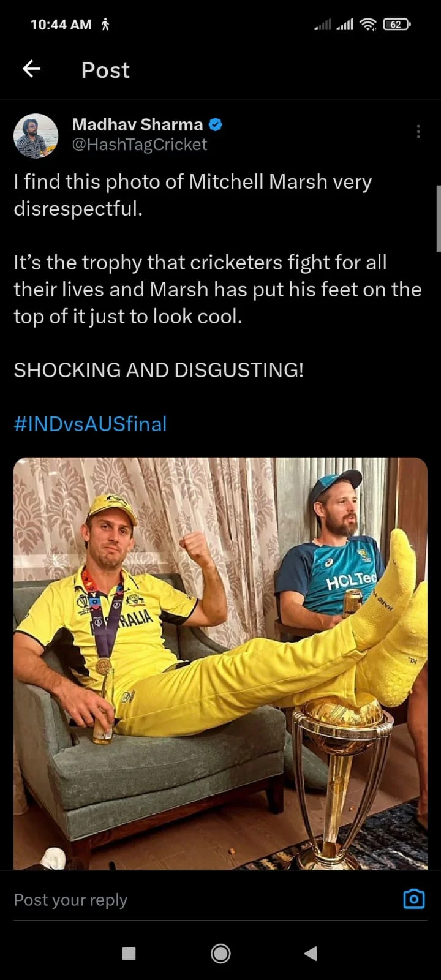Click the Madhav Sharma display name
Image resolution: width=441 pixels, height=980 pixels.
click(x=137, y=124)
